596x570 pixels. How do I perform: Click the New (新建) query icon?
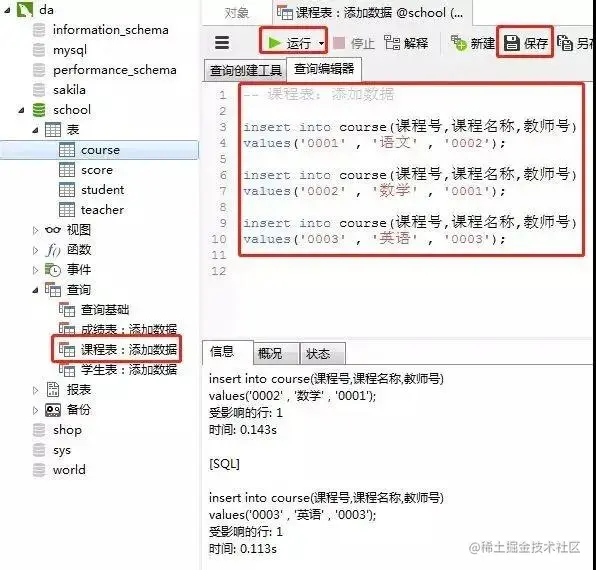[458, 43]
